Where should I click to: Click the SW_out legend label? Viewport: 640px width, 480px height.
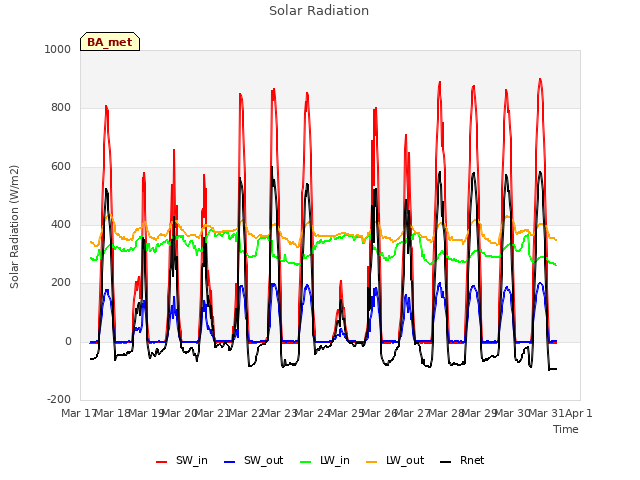point(263,460)
